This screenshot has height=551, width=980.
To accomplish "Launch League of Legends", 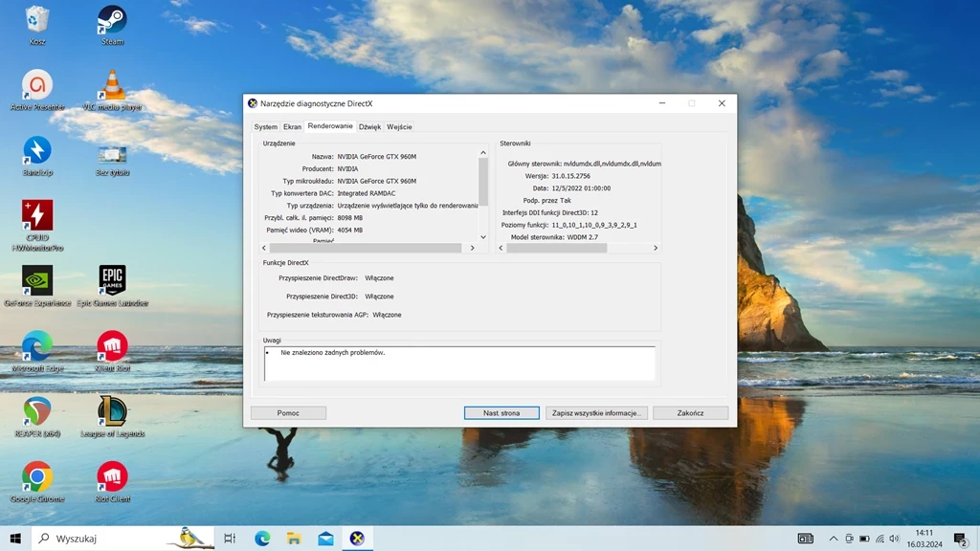I will [110, 411].
